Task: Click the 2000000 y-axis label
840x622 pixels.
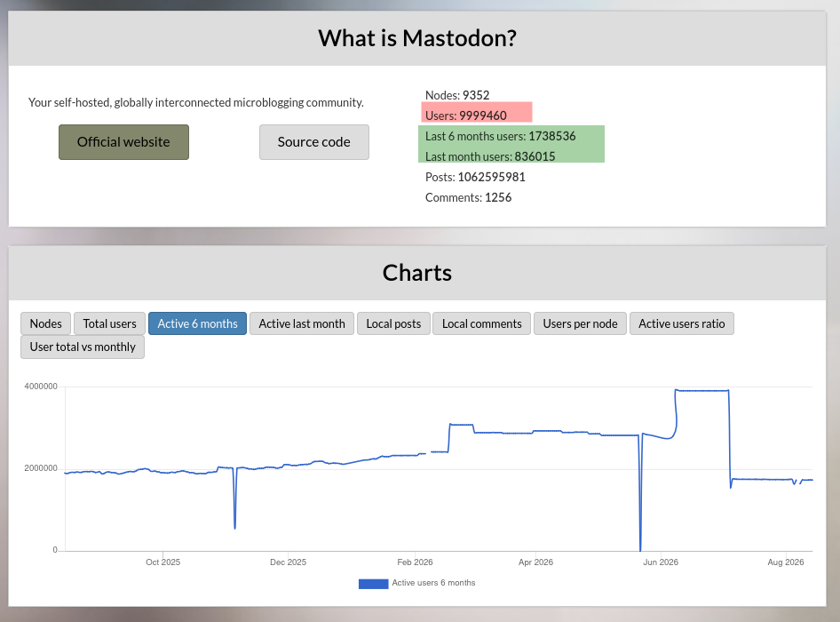Action: (x=41, y=468)
